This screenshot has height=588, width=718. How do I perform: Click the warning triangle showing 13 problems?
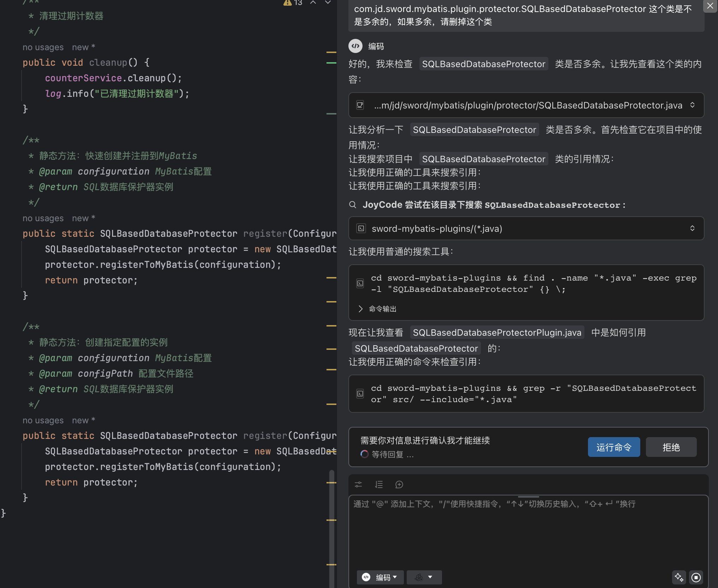pos(288,3)
